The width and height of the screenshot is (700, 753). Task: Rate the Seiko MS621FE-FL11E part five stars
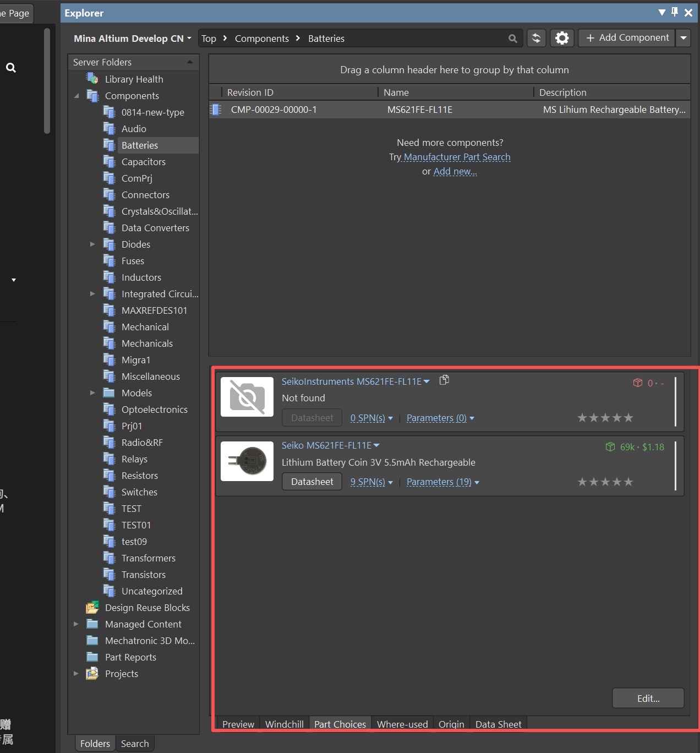pyautogui.click(x=628, y=482)
